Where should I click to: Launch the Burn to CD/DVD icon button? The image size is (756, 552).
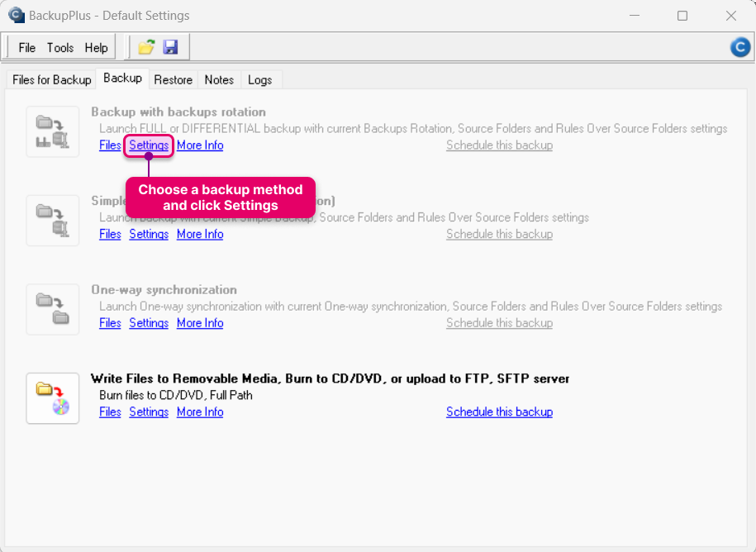(x=53, y=398)
